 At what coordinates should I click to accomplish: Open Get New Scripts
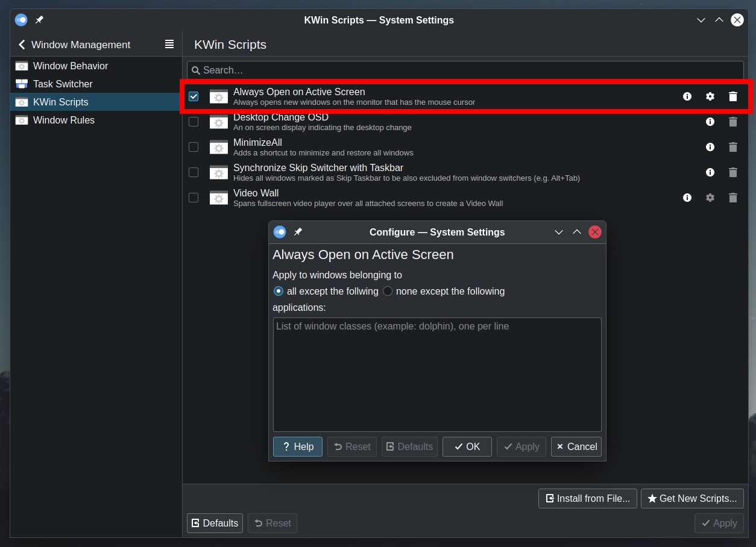pyautogui.click(x=692, y=498)
